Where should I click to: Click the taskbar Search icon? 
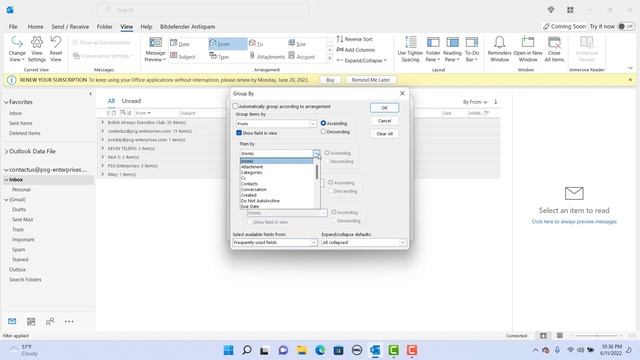[247, 350]
